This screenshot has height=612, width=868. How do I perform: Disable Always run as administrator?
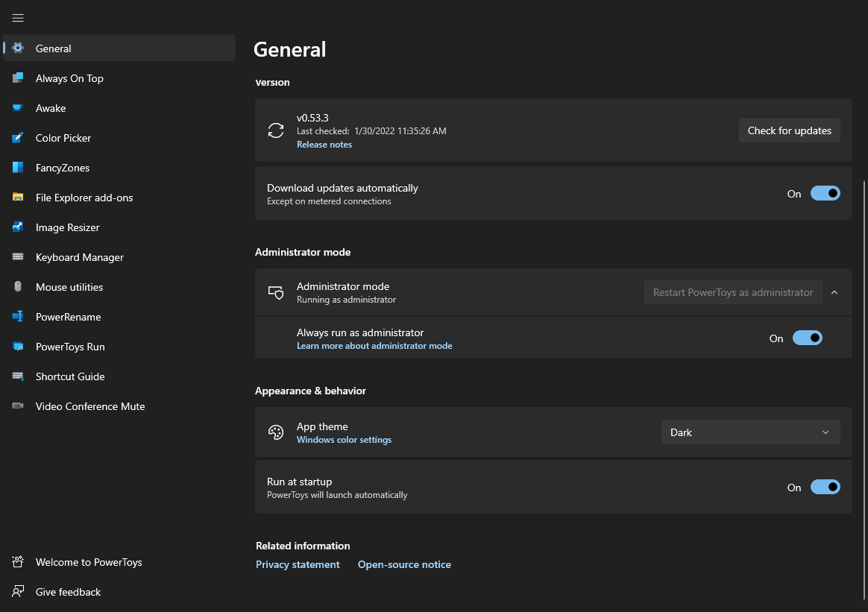pyautogui.click(x=807, y=338)
